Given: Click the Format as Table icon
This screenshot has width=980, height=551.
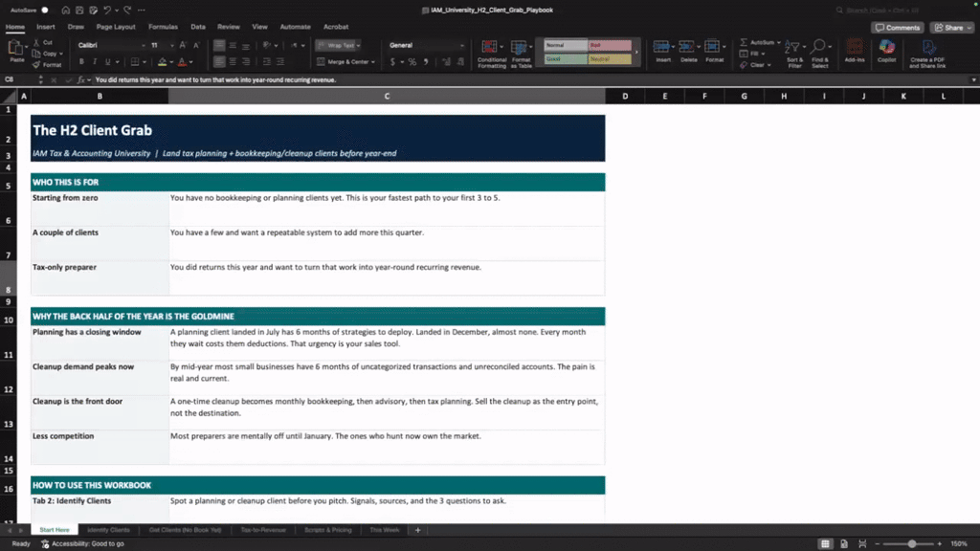Looking at the screenshot, I should coord(521,54).
